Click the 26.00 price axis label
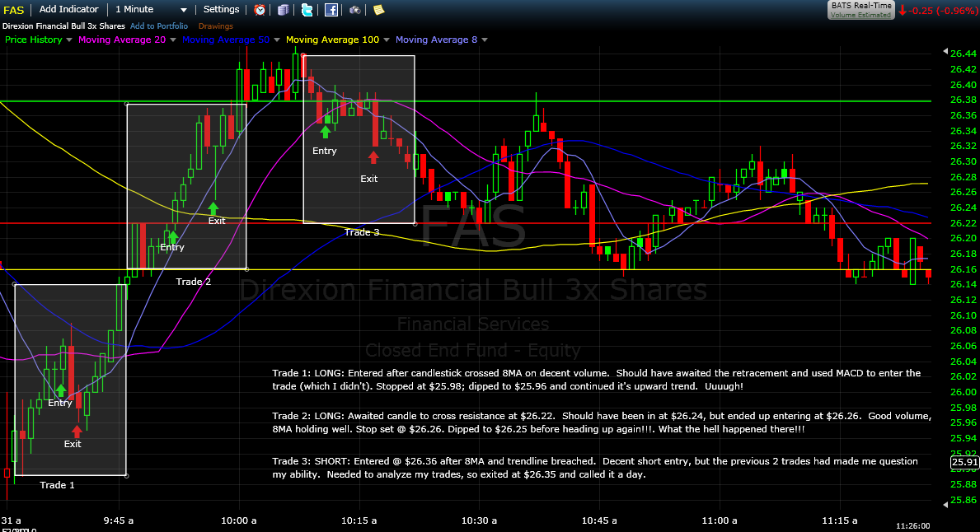The image size is (980, 532). click(964, 392)
